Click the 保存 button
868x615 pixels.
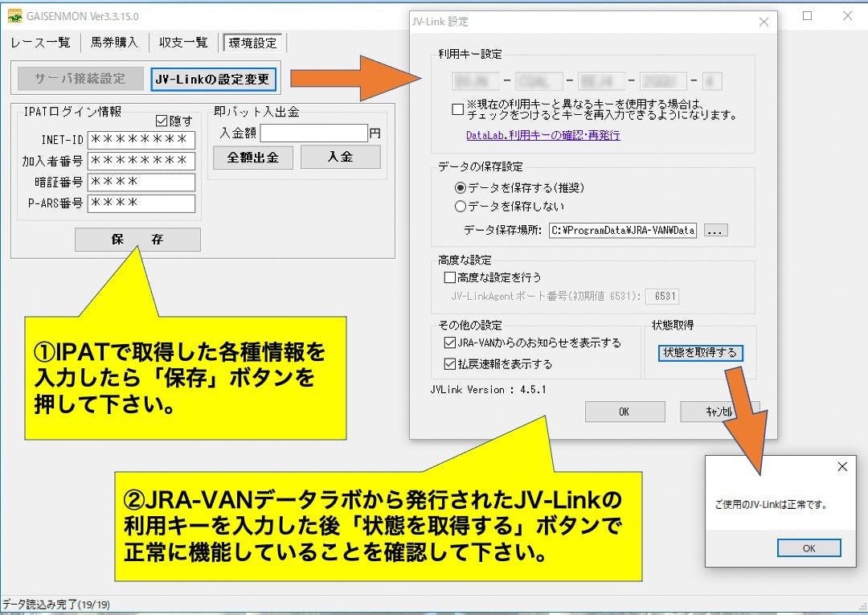coord(137,239)
